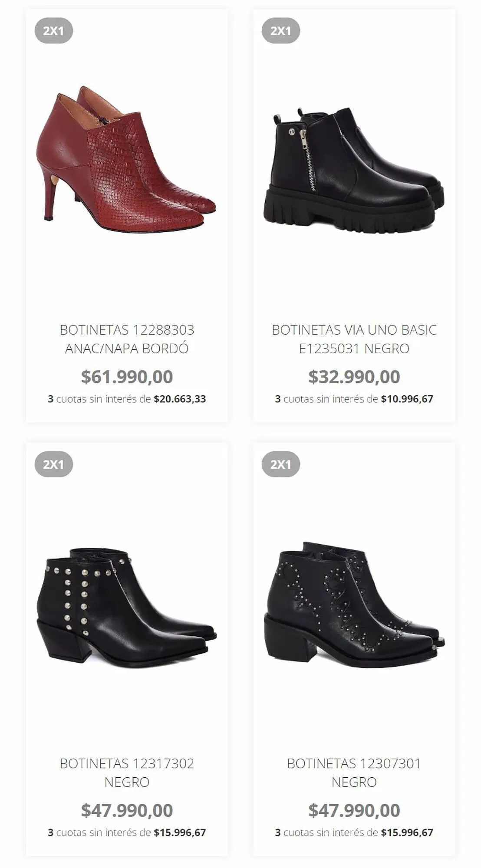Click installment text under Botinetas 12317302
The width and height of the screenshot is (481, 868).
click(x=127, y=832)
